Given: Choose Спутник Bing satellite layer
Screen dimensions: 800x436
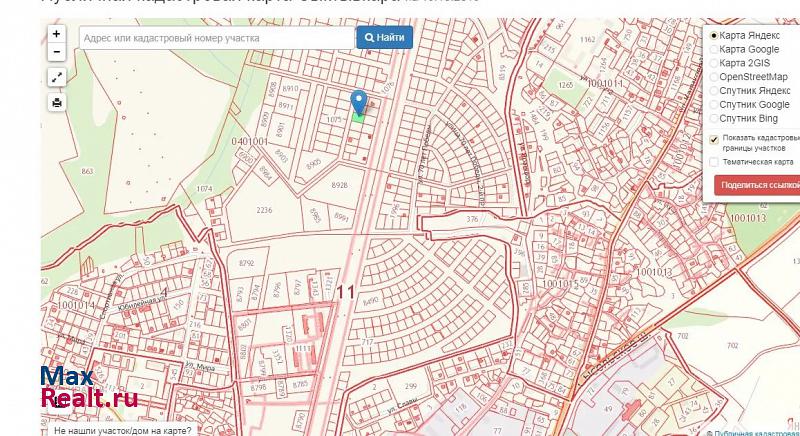Looking at the screenshot, I should tap(714, 118).
